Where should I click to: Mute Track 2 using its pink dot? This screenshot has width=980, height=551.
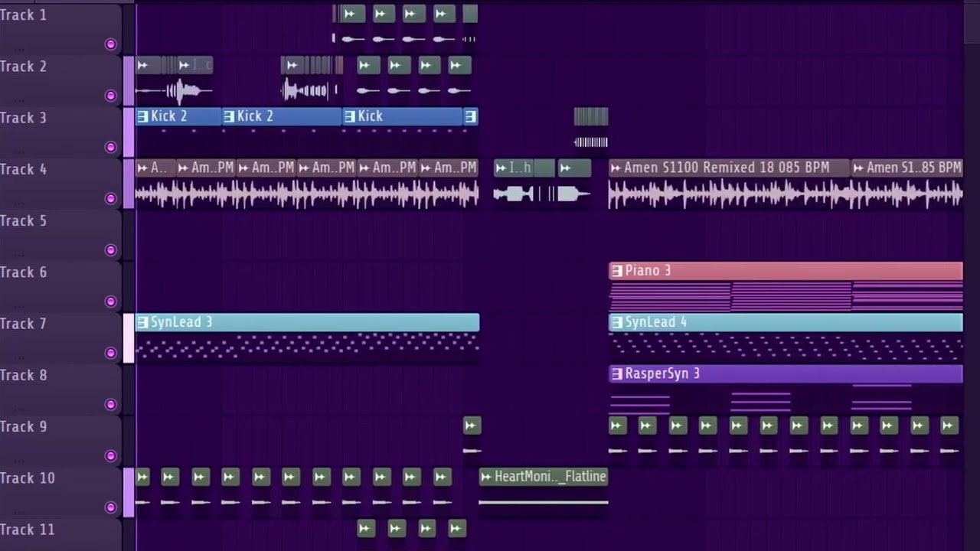tap(110, 96)
